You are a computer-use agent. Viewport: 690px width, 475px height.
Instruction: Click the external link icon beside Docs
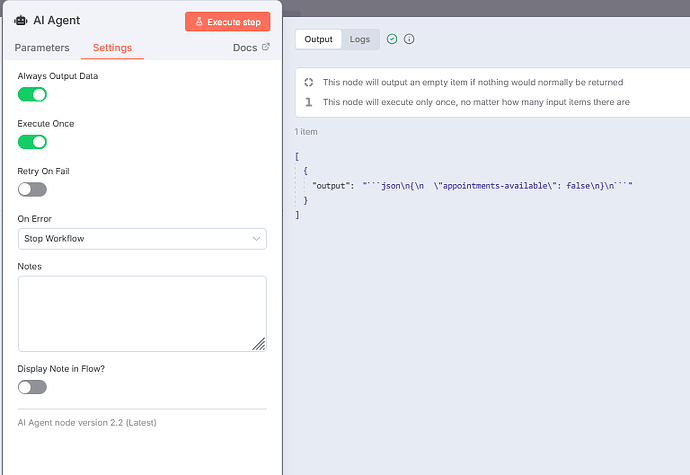coord(266,47)
